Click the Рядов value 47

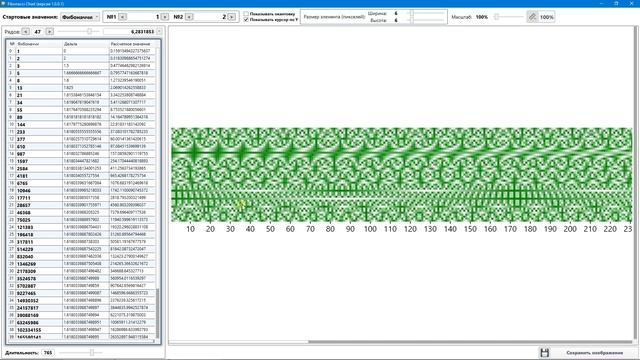(38, 31)
